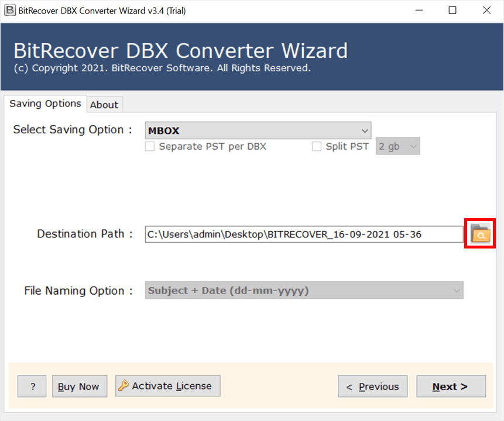Screen dimensions: 504x421
Task: Select the Saving Options tab
Action: point(45,103)
